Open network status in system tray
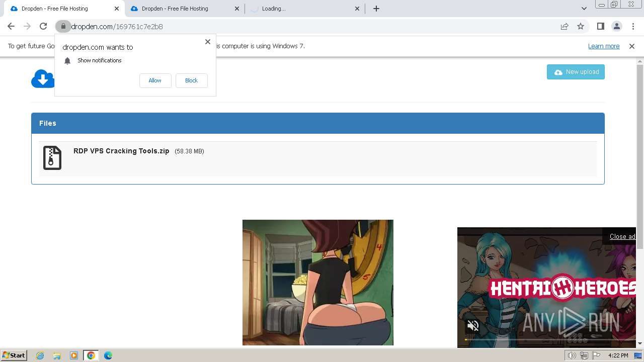 tap(584, 355)
